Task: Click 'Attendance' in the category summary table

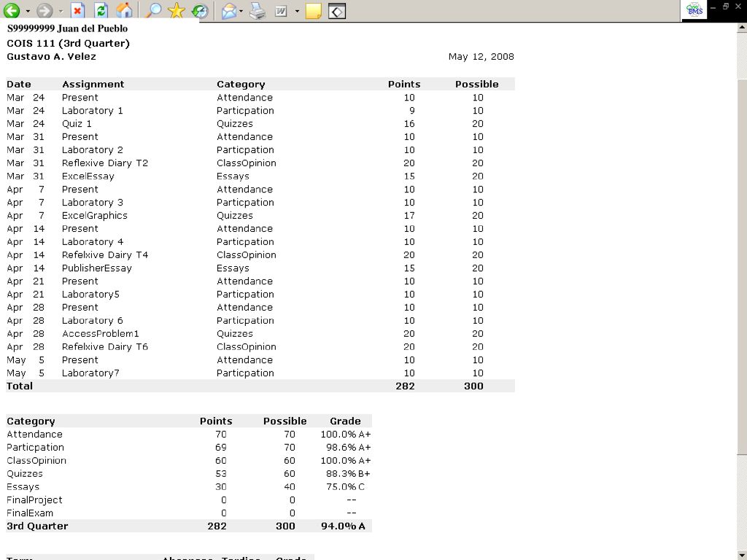Action: [35, 435]
